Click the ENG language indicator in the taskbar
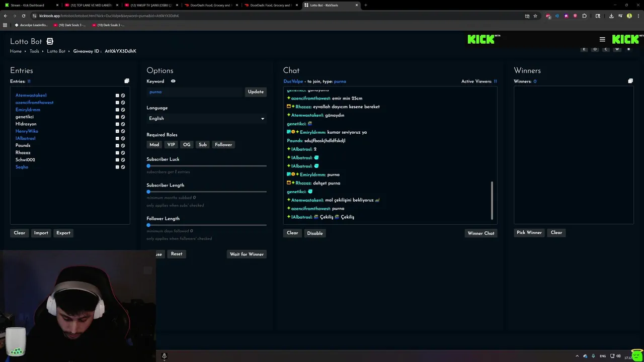Viewport: 644px width, 362px height. coord(603,356)
